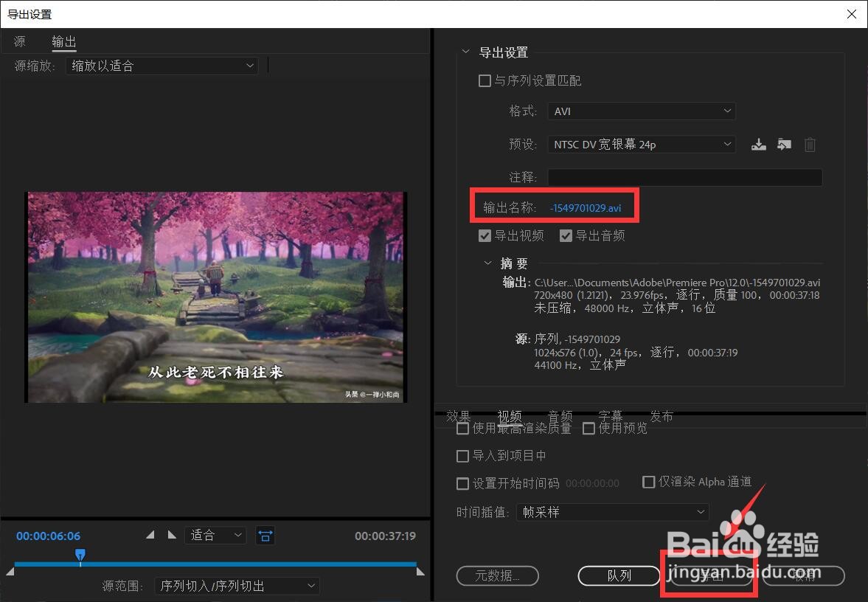Uncheck the 导出视频 checkbox
The image size is (868, 602).
[x=485, y=236]
